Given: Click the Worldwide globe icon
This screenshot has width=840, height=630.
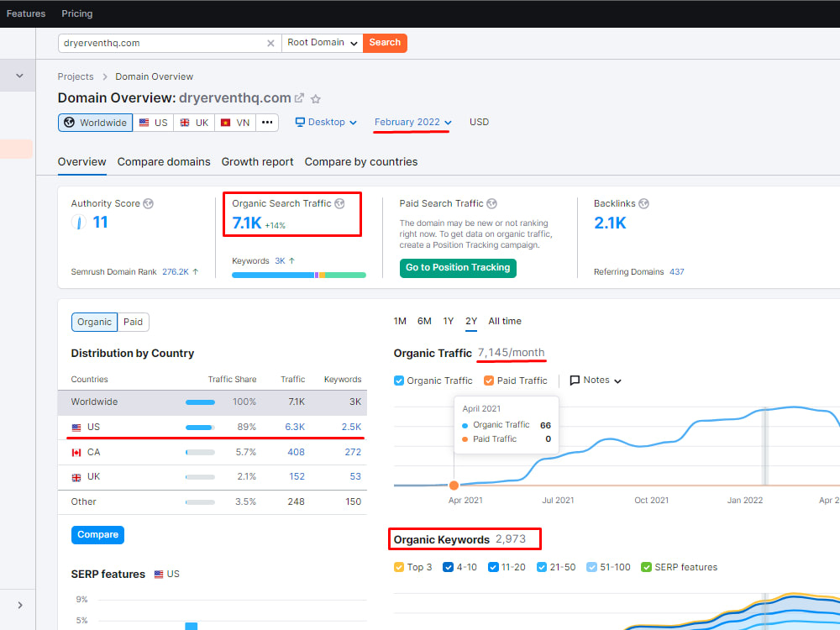Looking at the screenshot, I should pos(69,122).
